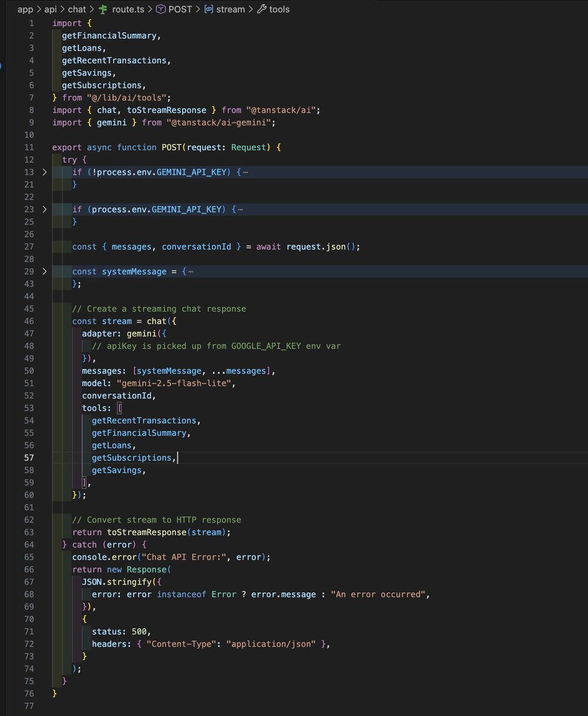The image size is (588, 716).
Task: Click the "@/lib/ai/tools" import path
Action: coord(126,97)
